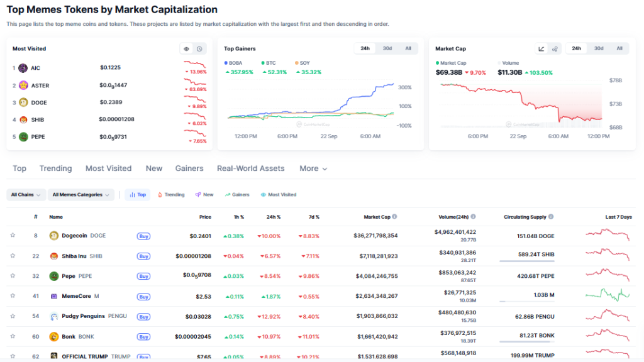
Task: Switch to the Real-World Assets tab
Action: (251, 168)
